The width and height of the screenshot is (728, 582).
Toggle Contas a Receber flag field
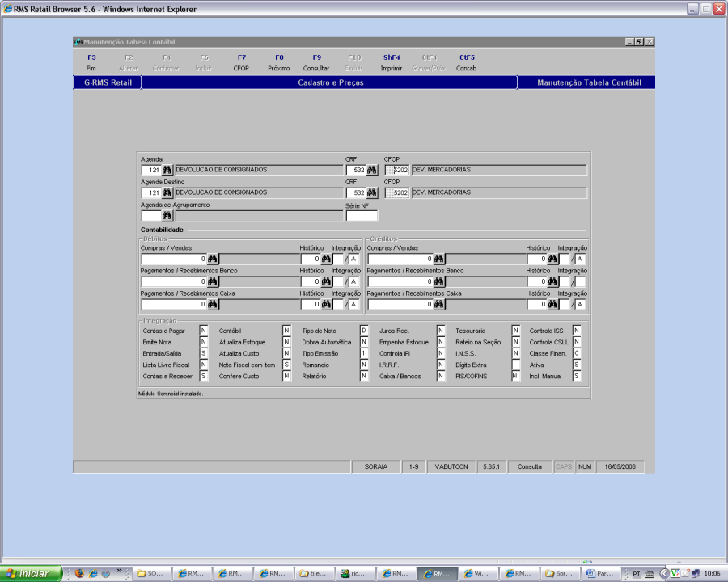tap(203, 376)
